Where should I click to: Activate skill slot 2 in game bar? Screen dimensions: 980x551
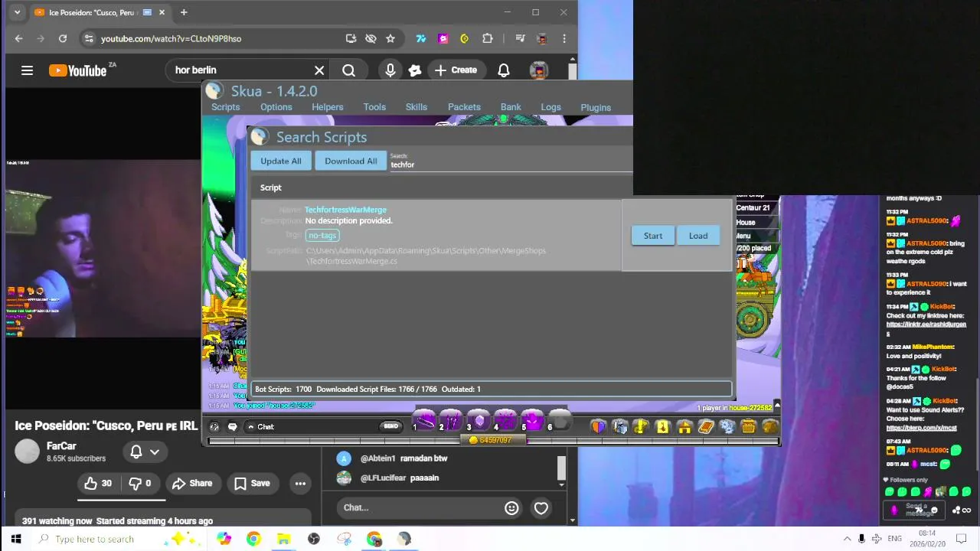coord(451,420)
